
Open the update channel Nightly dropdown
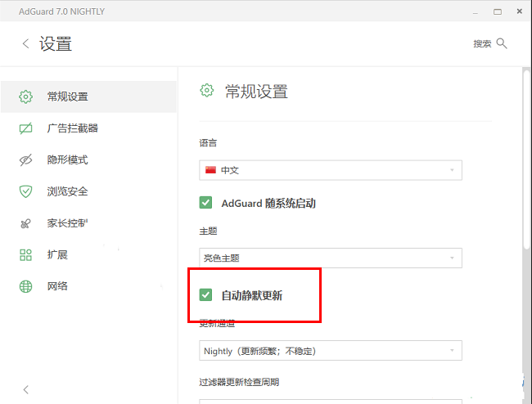(x=331, y=351)
